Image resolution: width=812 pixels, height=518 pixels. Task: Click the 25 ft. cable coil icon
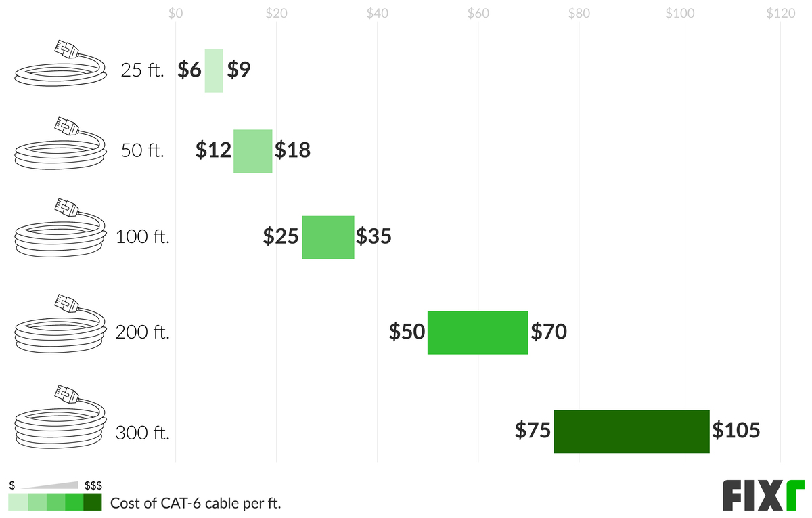61,63
